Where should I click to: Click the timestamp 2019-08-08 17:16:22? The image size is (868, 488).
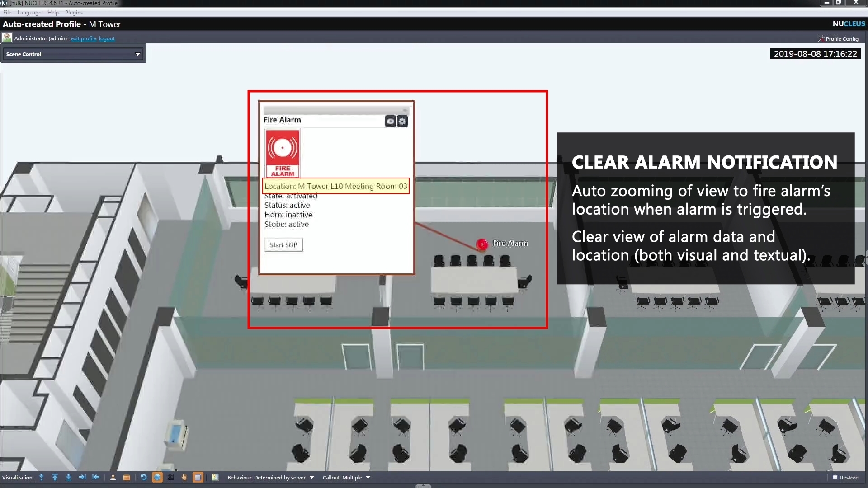coord(815,54)
